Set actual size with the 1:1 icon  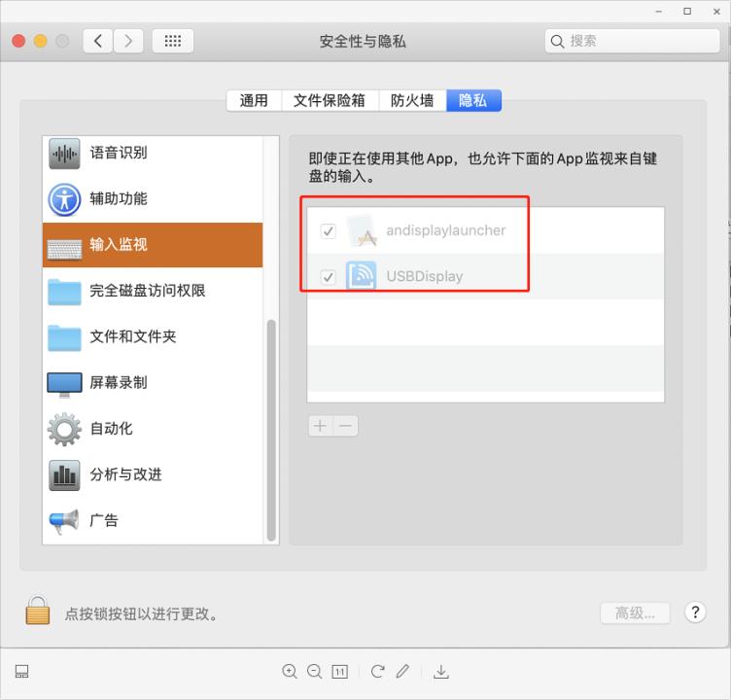point(340,671)
